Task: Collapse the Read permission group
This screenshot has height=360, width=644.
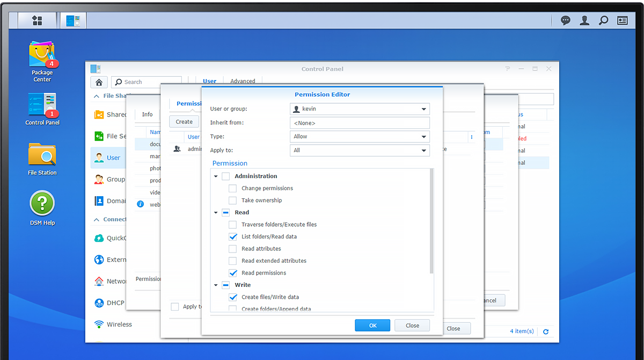Action: (x=216, y=212)
